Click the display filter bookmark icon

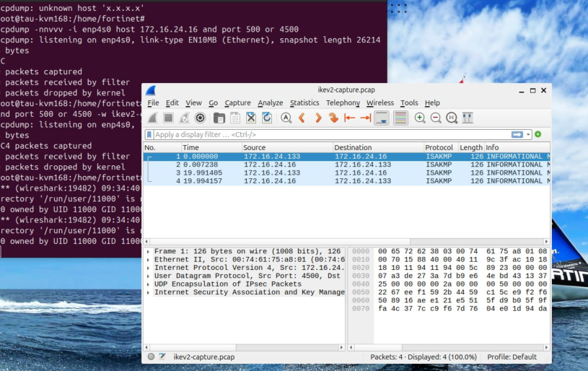click(149, 134)
